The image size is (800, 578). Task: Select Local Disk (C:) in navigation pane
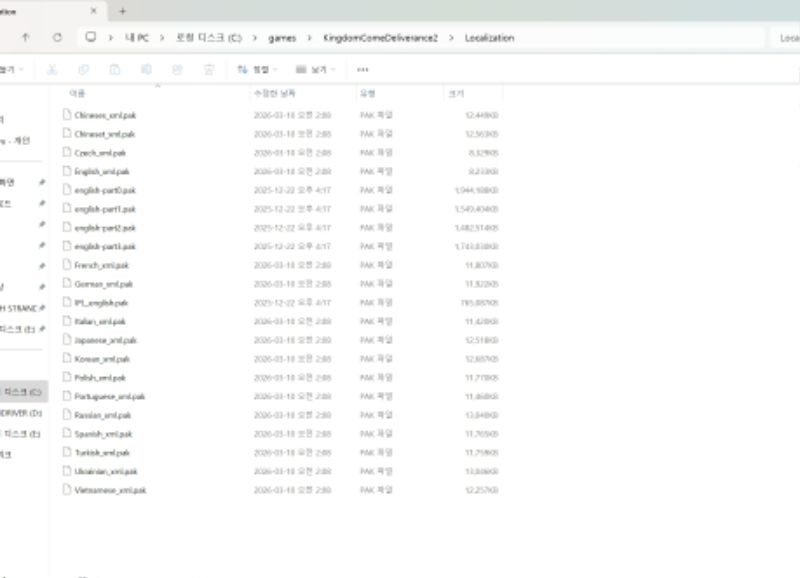click(22, 391)
